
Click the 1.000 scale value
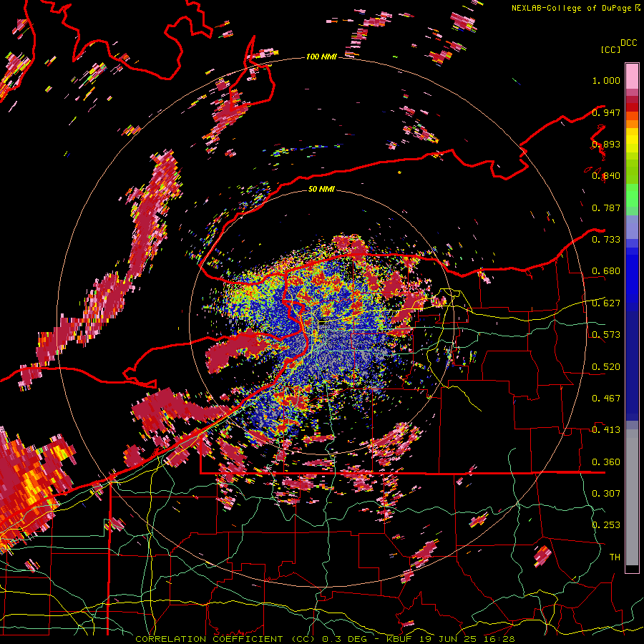click(606, 80)
